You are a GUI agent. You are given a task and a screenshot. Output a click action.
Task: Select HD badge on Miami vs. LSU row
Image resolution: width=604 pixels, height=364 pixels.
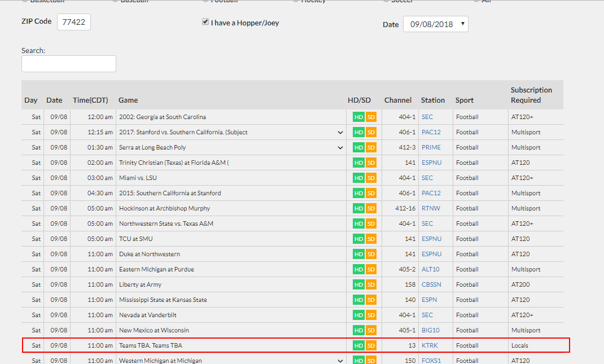click(358, 178)
